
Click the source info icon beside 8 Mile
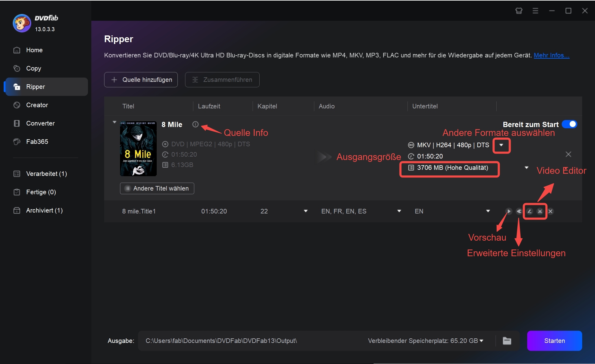195,124
